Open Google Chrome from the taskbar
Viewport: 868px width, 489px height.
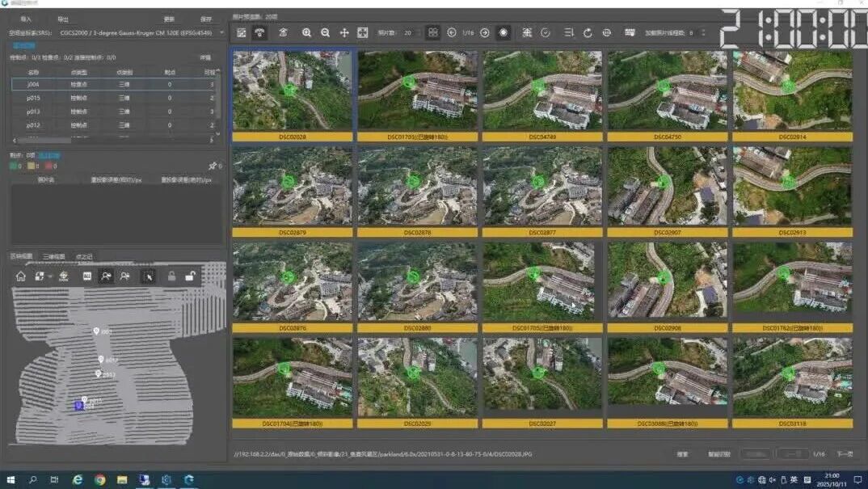pyautogui.click(x=99, y=479)
